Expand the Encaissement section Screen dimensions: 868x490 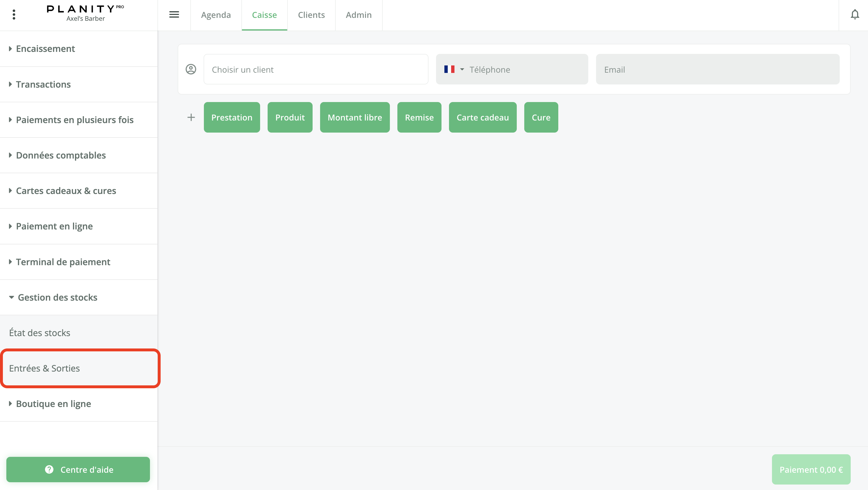(x=46, y=48)
